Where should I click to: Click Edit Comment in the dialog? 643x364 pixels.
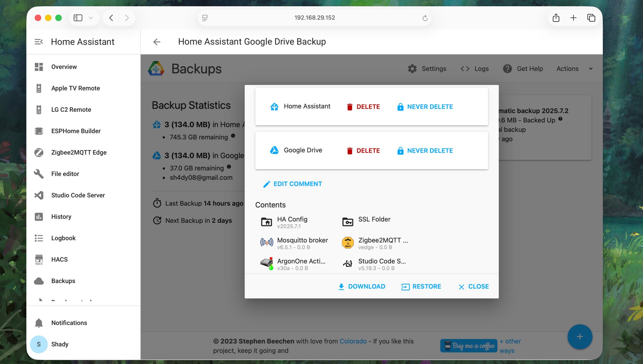click(293, 184)
